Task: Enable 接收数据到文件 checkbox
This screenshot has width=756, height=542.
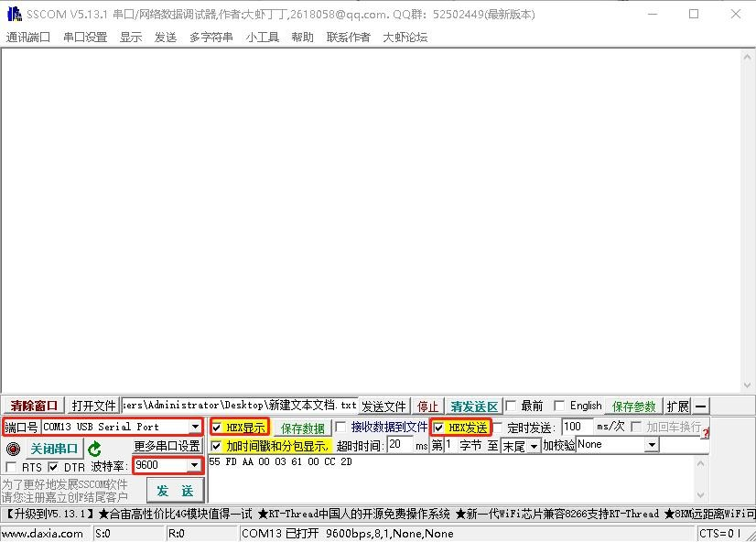Action: [340, 427]
